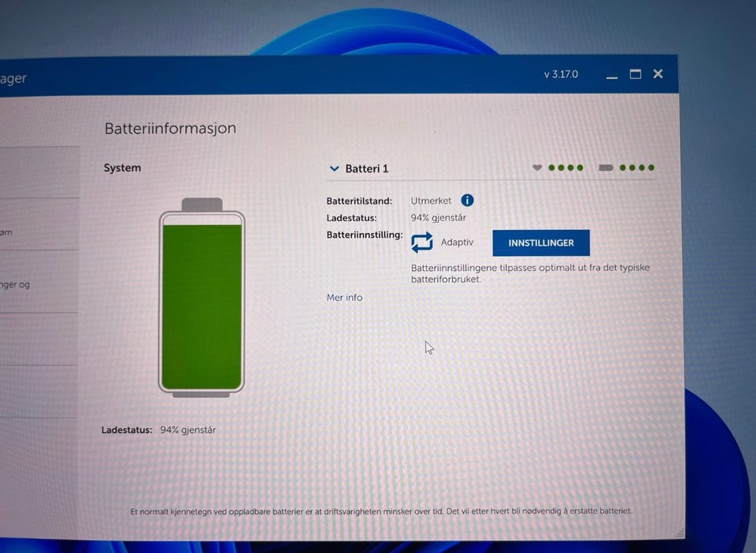Click the Utmerket battery condition value
756x553 pixels.
[431, 201]
